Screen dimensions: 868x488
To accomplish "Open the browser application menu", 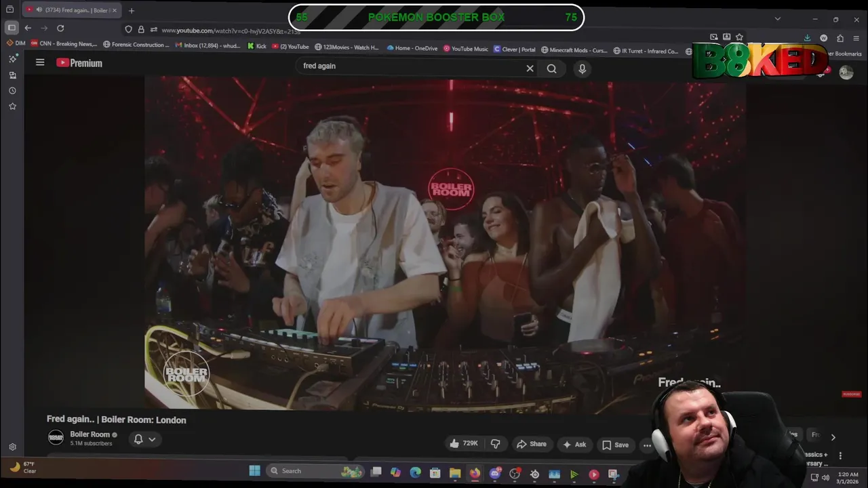I will point(857,39).
